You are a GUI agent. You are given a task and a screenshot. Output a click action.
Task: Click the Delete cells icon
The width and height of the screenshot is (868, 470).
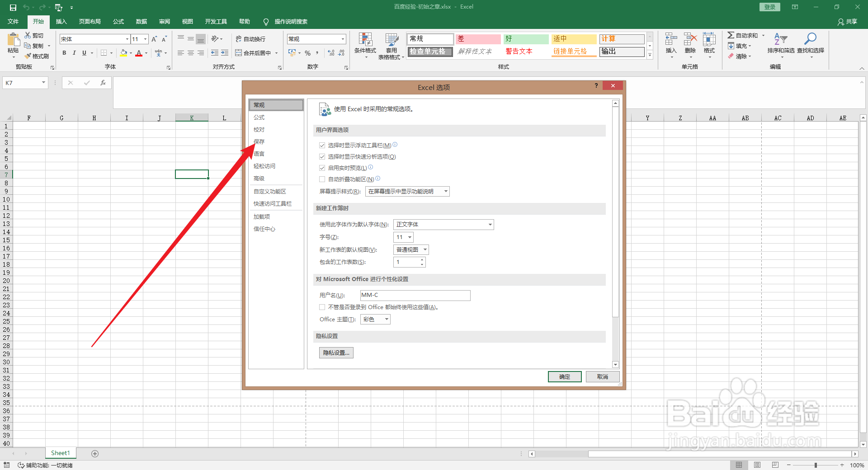(x=690, y=40)
